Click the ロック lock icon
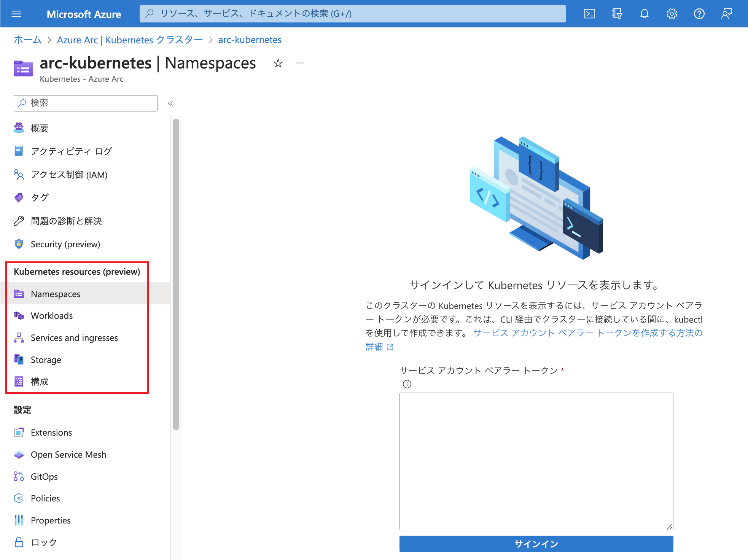This screenshot has width=748, height=560. click(x=19, y=542)
